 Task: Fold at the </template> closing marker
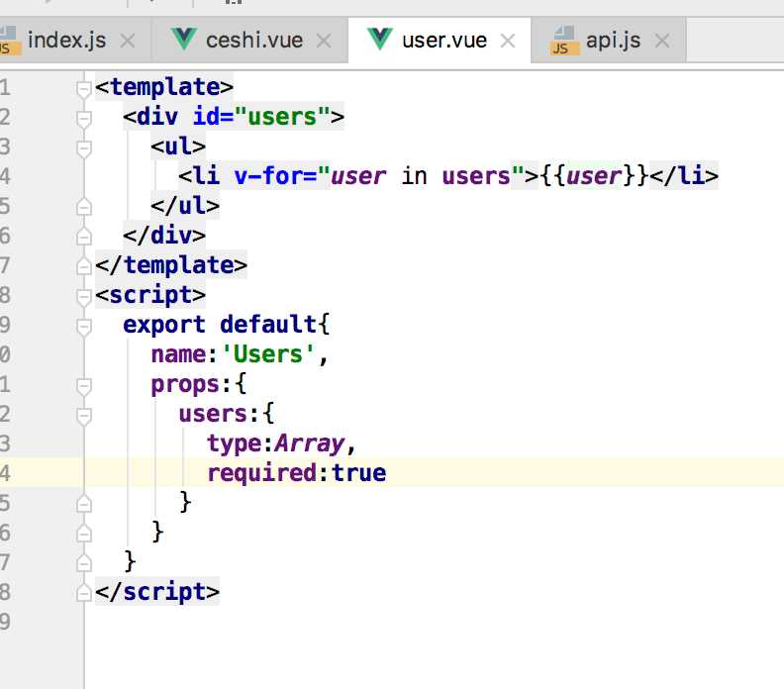[x=84, y=266]
